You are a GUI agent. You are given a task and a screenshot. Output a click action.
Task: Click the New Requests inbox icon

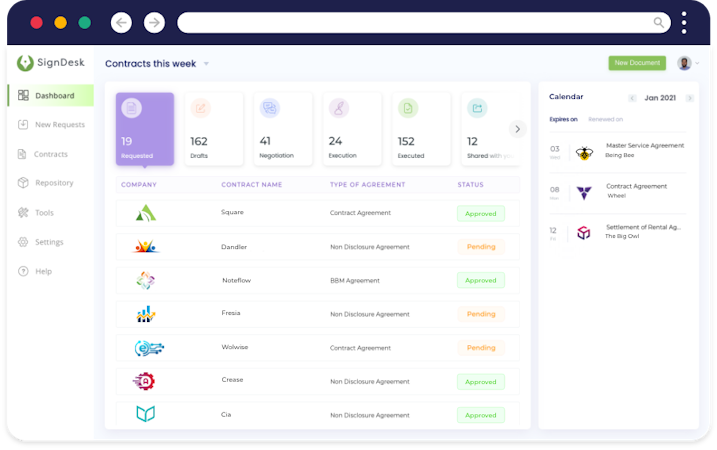(x=23, y=124)
